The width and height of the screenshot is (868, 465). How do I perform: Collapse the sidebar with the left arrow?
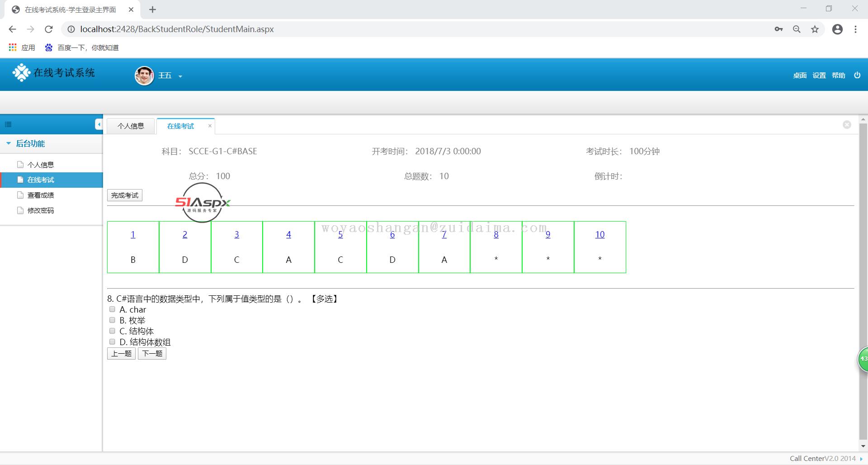(x=99, y=124)
